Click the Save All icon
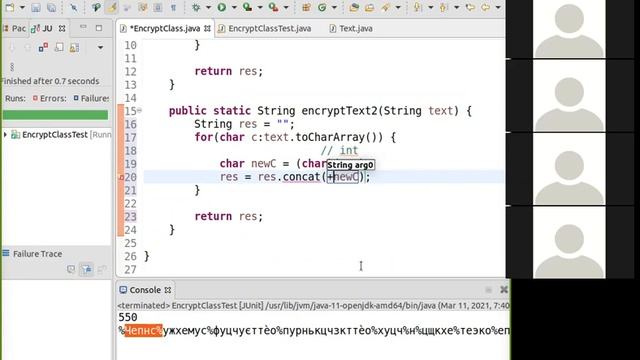The image size is (640, 360). tap(51, 7)
